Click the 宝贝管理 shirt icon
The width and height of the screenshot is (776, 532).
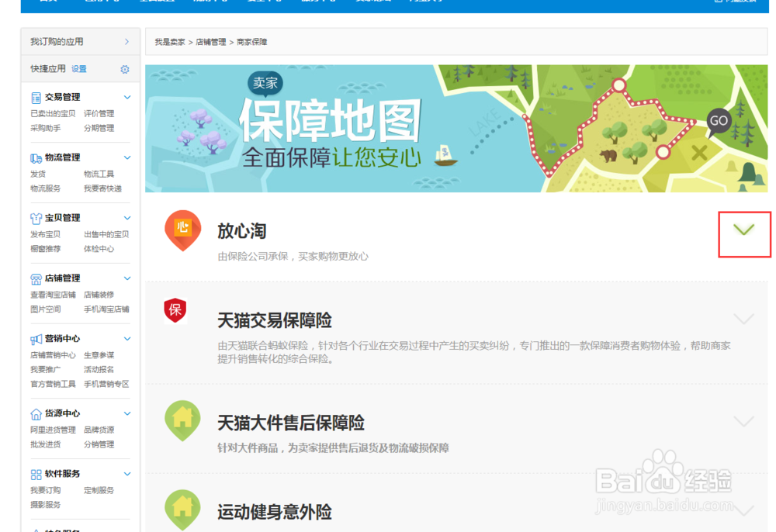tap(36, 219)
